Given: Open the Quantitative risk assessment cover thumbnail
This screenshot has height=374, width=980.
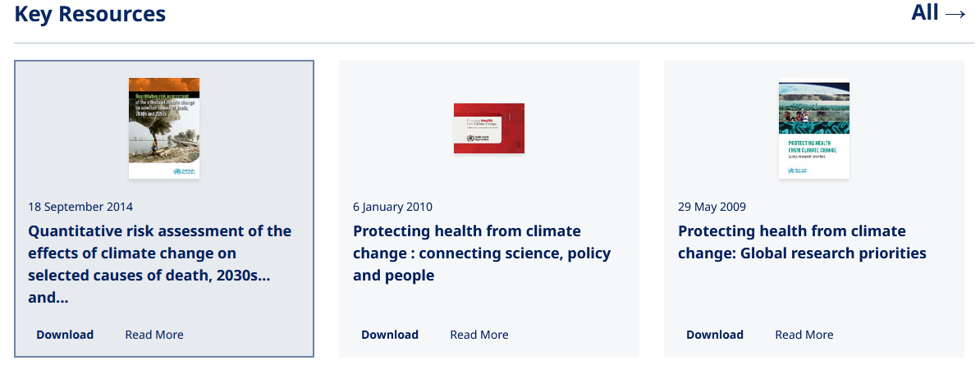Looking at the screenshot, I should [164, 128].
